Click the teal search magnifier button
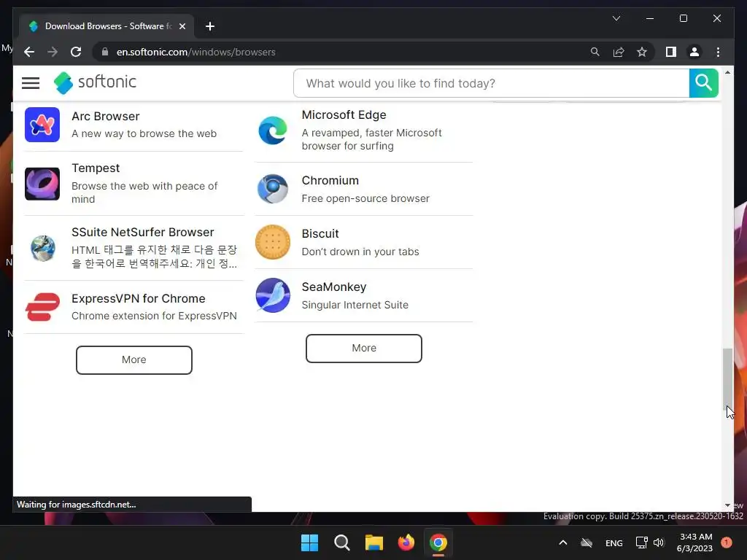Viewport: 747px width, 560px height. click(703, 83)
